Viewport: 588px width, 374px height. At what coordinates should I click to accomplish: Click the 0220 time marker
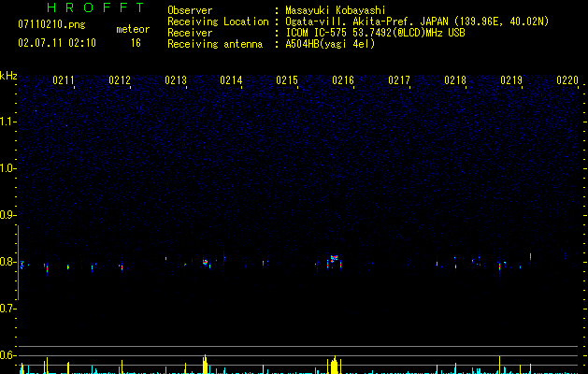coord(567,80)
